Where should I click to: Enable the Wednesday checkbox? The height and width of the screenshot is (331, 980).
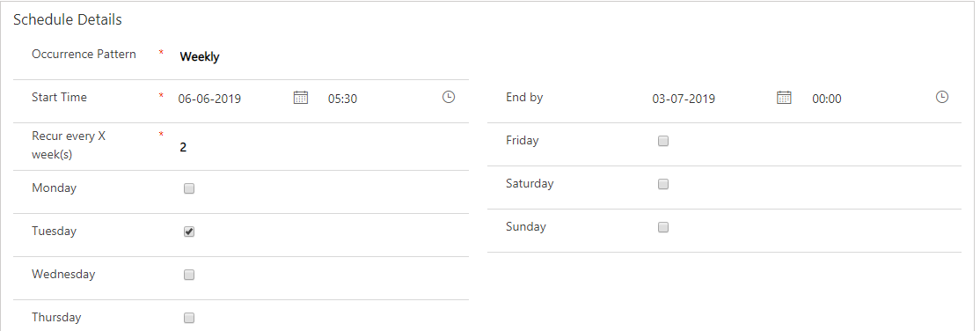[x=189, y=275]
